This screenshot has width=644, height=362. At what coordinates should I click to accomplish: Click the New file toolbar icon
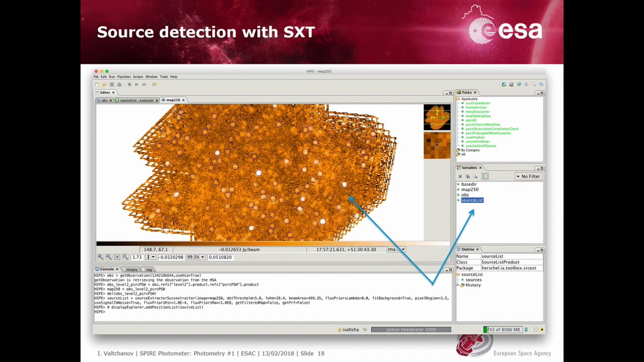pos(97,84)
